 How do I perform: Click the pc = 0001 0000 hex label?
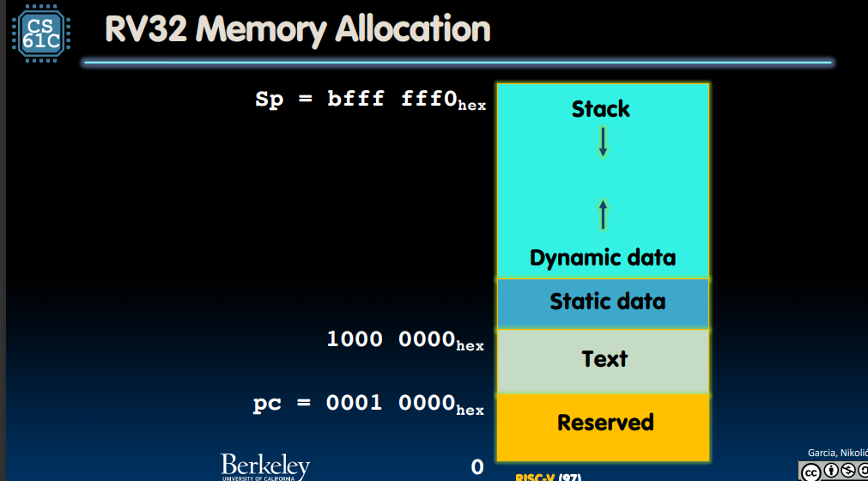(368, 404)
